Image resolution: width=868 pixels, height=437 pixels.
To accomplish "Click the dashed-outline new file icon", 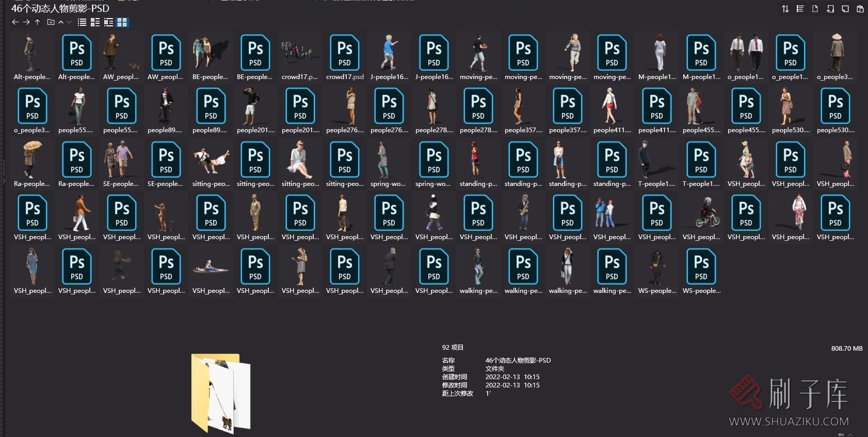I will click(x=815, y=9).
